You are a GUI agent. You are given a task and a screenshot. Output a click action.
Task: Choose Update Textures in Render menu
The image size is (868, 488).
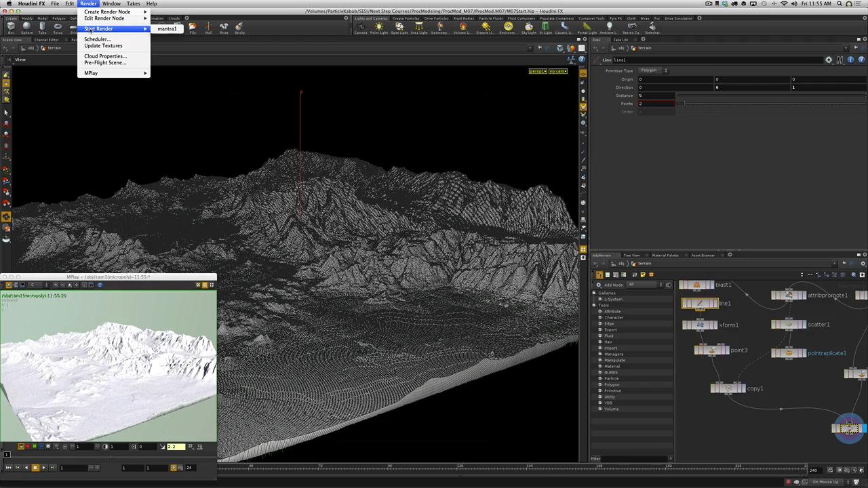[x=113, y=45]
